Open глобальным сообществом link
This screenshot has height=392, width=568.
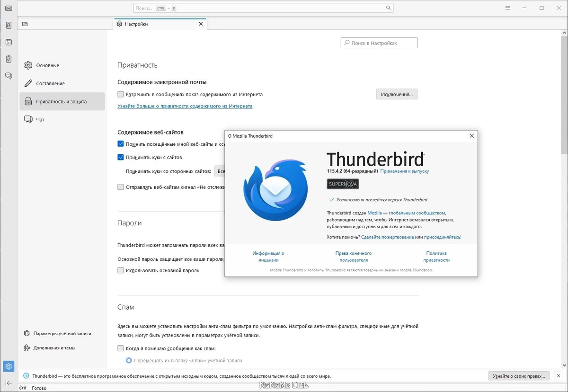click(417, 213)
